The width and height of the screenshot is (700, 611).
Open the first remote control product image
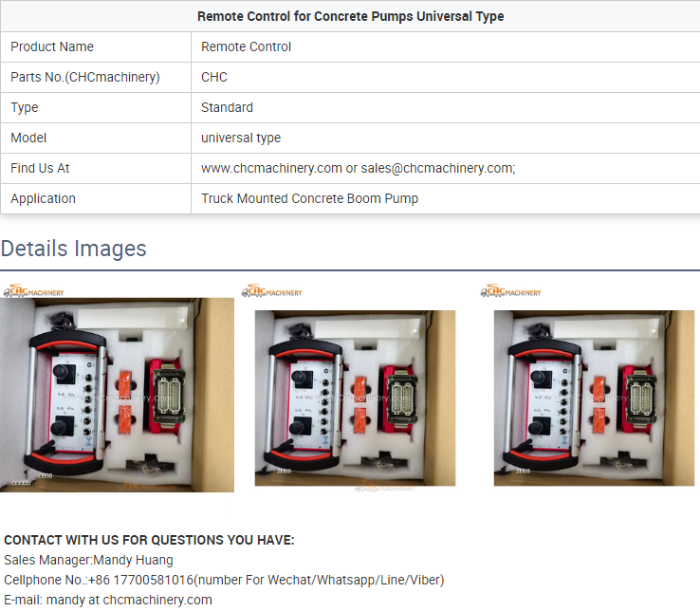(117, 396)
